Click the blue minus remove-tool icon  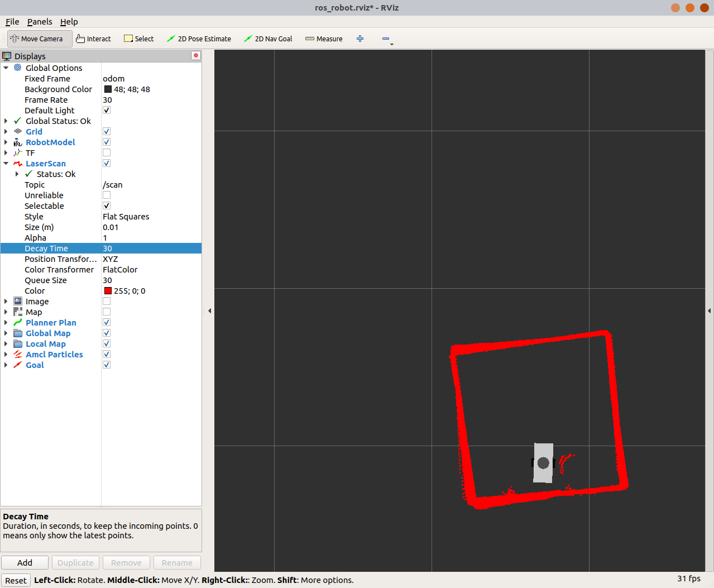click(386, 39)
